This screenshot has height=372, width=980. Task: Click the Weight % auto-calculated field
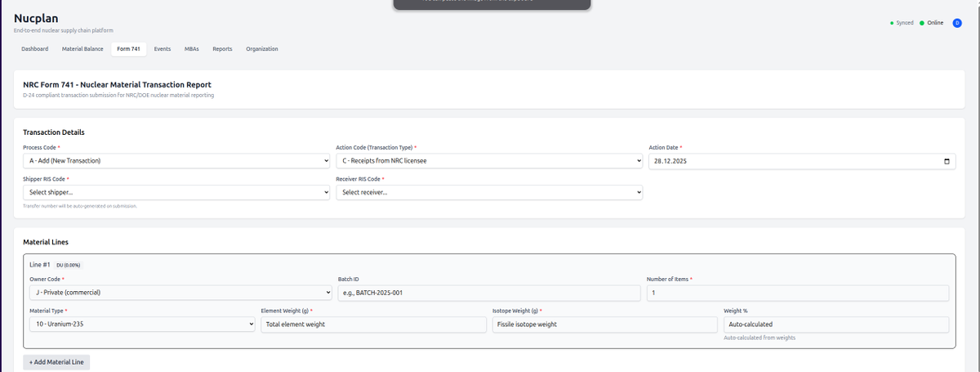[836, 325]
